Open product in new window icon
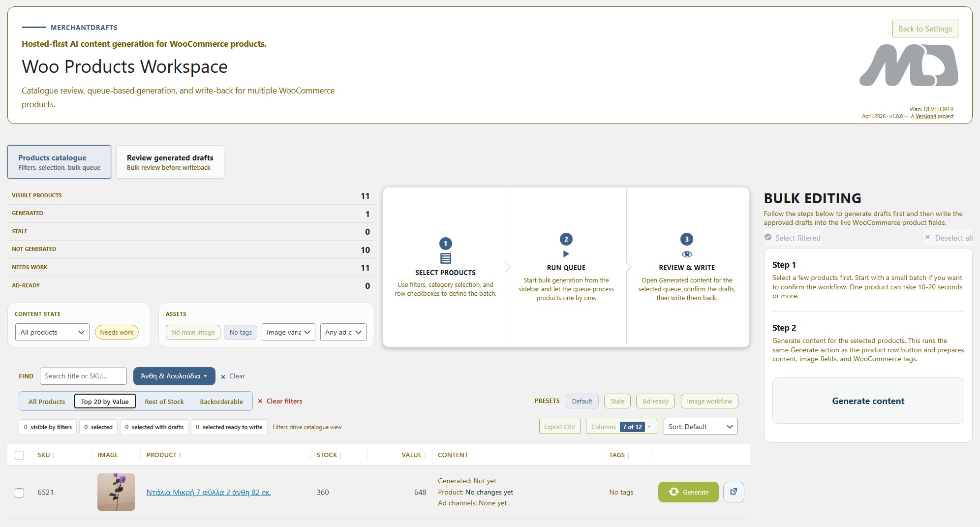 click(734, 492)
